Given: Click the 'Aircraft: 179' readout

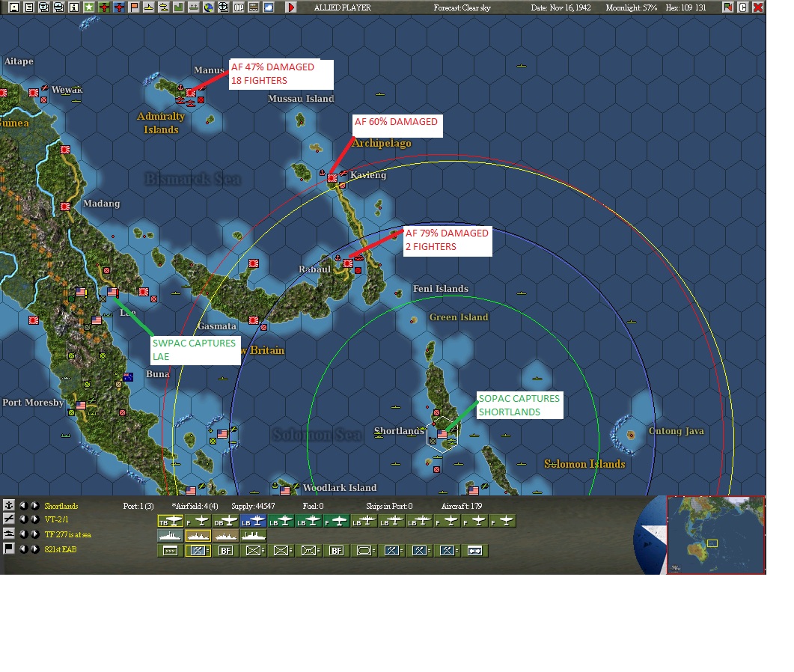Looking at the screenshot, I should (x=462, y=506).
